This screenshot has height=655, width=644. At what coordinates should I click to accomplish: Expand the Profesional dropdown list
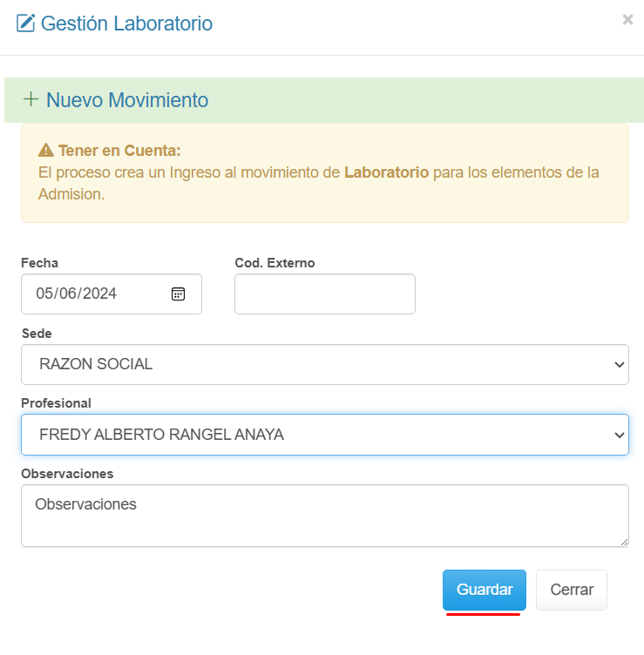pos(314,434)
